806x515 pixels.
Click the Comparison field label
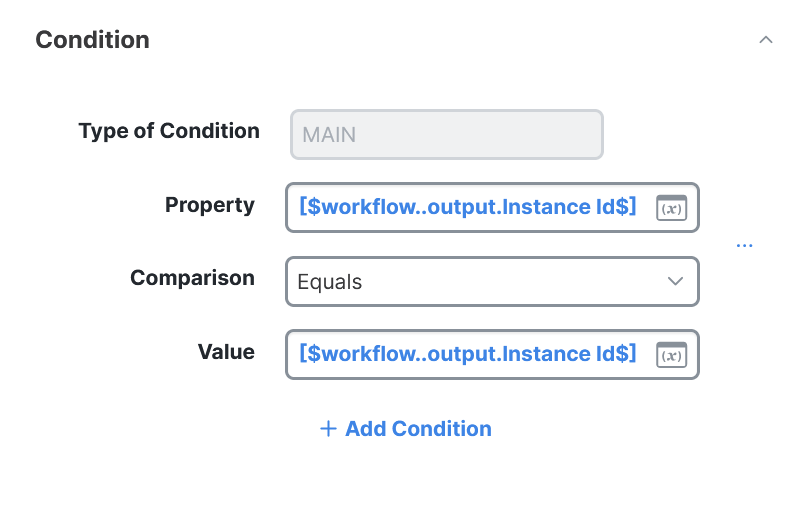click(192, 278)
